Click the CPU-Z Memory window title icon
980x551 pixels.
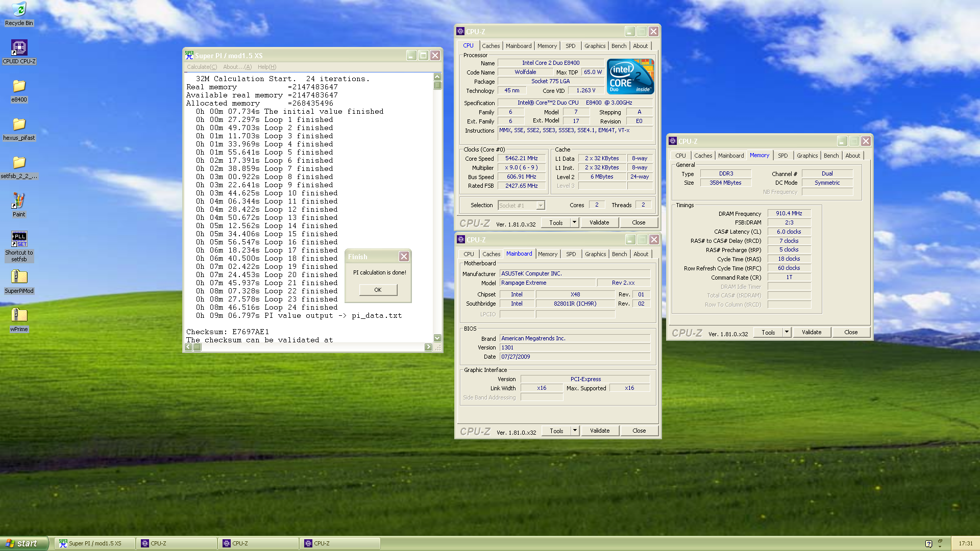[673, 141]
